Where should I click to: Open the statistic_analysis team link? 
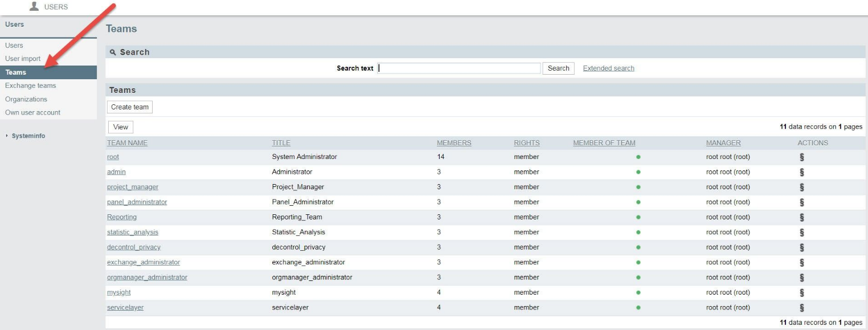click(x=133, y=233)
